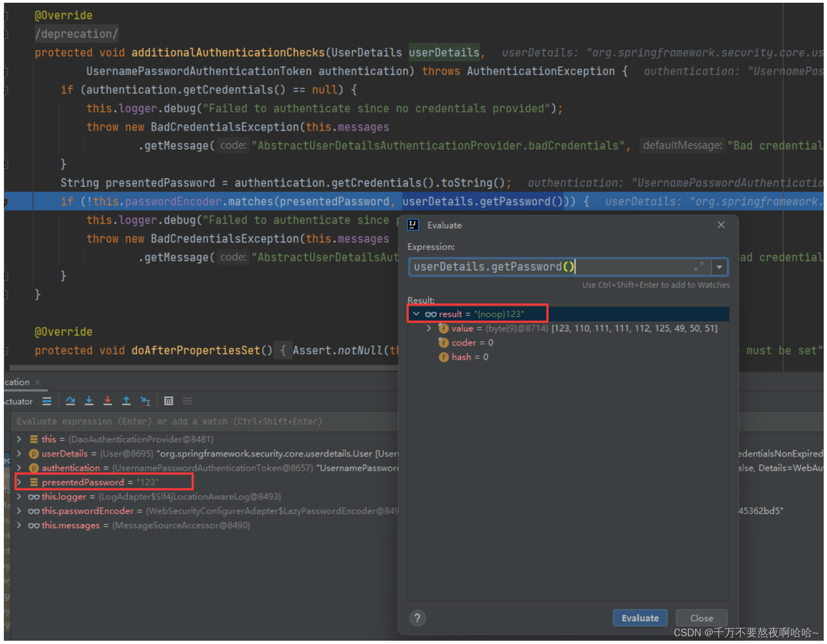Expand the presentedPassword variable node

pos(19,482)
